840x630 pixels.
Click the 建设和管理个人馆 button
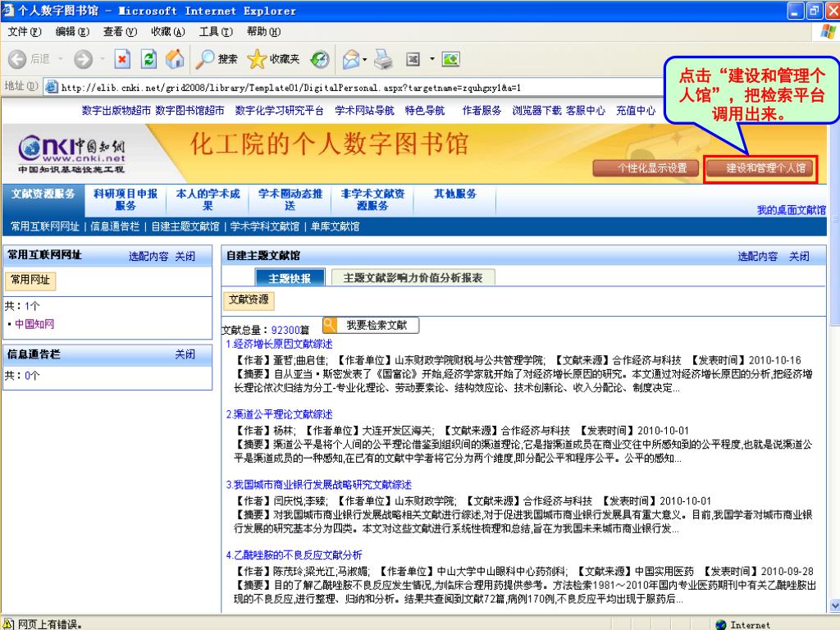(760, 168)
